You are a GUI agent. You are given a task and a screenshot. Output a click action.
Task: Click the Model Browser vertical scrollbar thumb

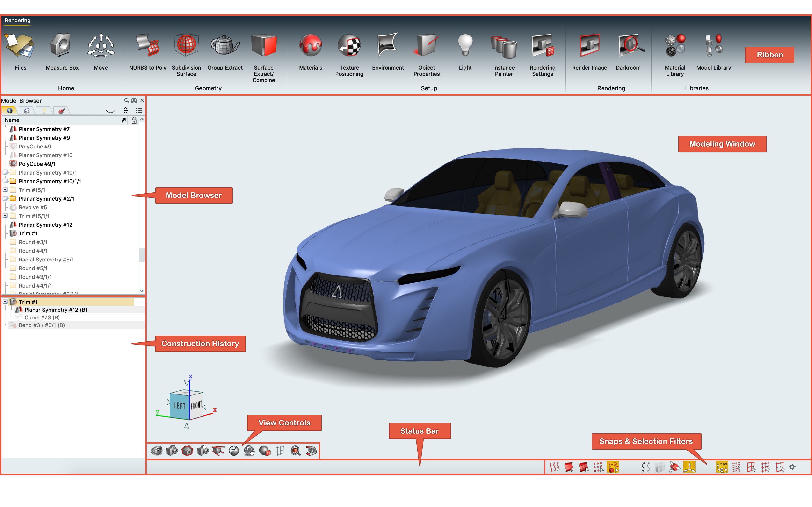[x=142, y=254]
